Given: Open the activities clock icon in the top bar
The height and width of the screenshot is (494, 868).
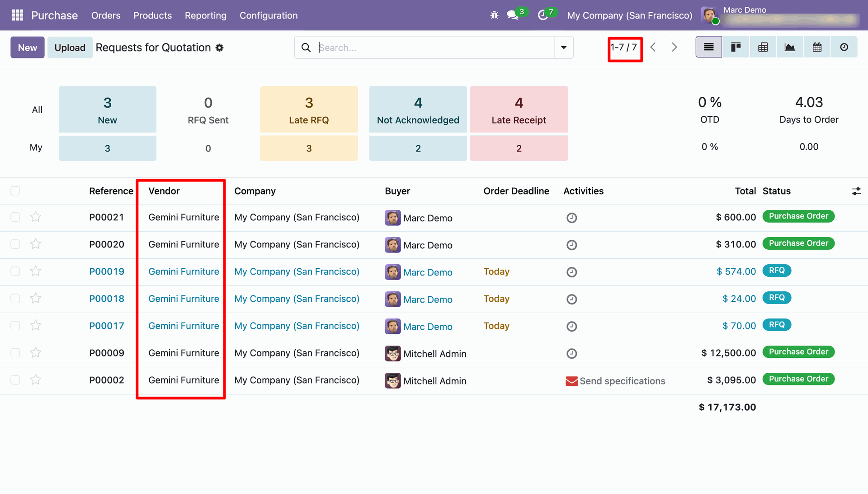Looking at the screenshot, I should tap(542, 15).
